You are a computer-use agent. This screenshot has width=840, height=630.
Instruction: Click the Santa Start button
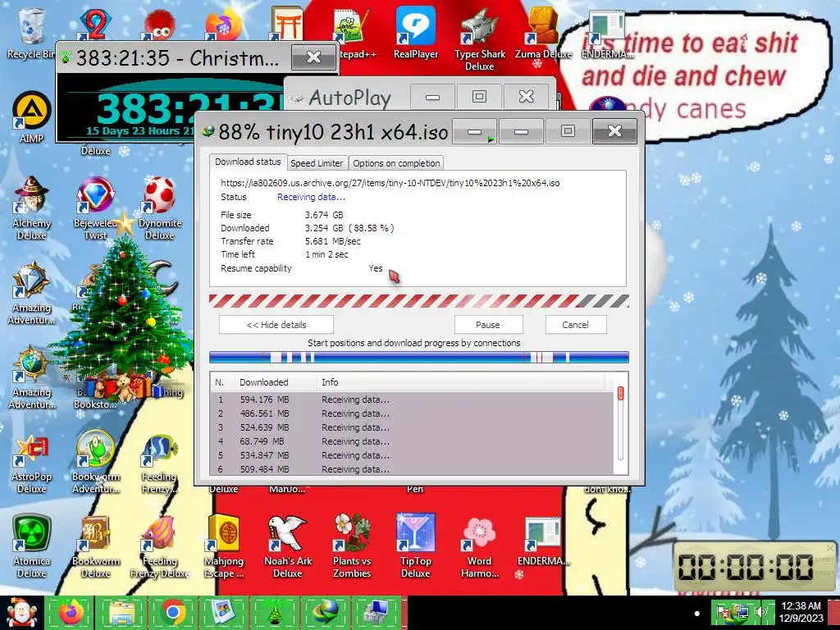21,613
